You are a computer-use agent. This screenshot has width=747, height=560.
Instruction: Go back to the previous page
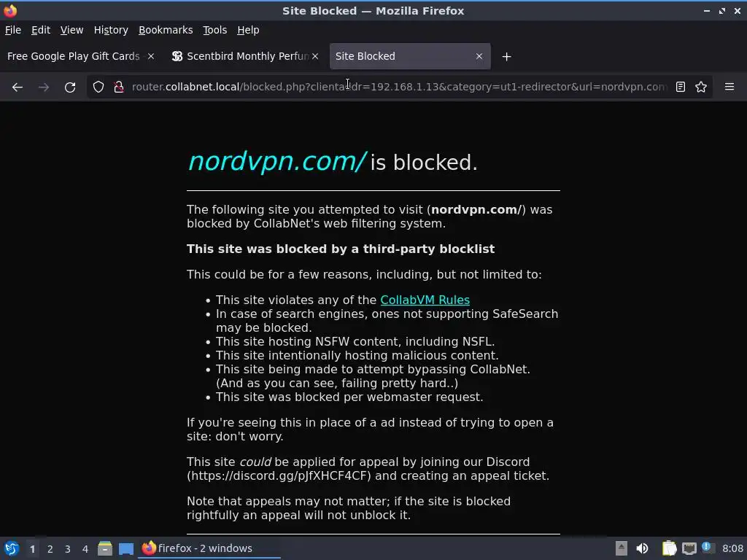click(x=18, y=87)
